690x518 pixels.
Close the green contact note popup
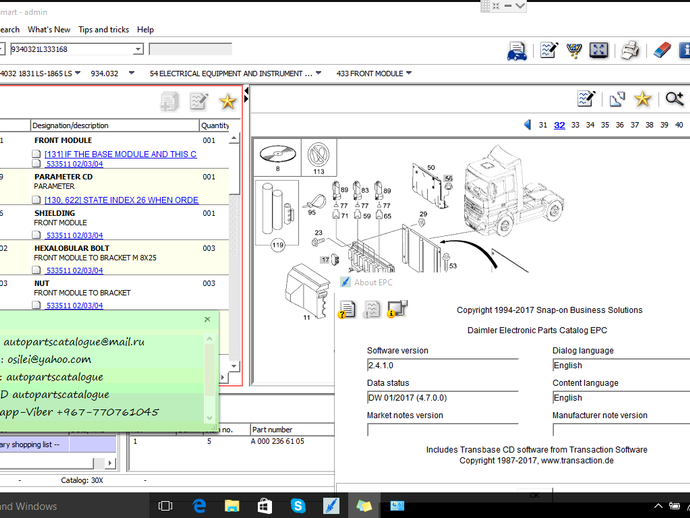click(x=207, y=320)
